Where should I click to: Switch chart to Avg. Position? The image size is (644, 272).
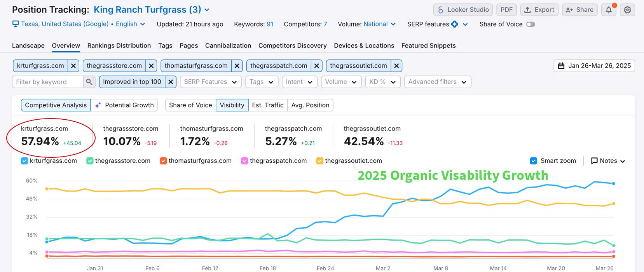[310, 105]
